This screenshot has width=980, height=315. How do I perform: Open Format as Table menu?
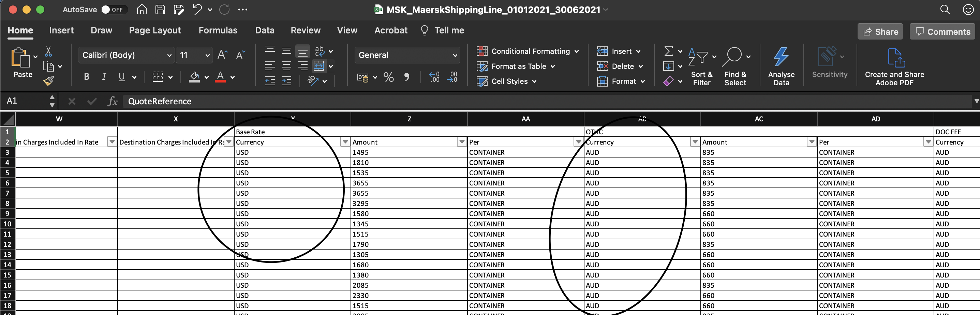(516, 66)
